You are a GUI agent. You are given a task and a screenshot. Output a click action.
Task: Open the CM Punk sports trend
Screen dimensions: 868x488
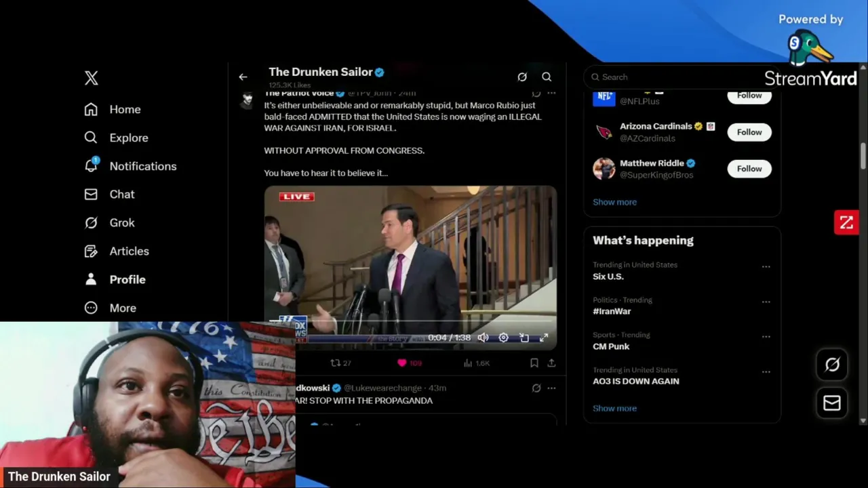611,346
